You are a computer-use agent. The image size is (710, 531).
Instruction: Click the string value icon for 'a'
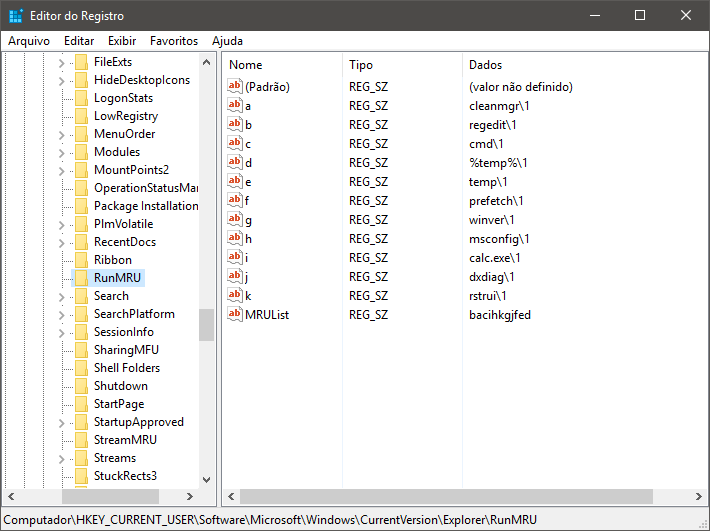(235, 105)
